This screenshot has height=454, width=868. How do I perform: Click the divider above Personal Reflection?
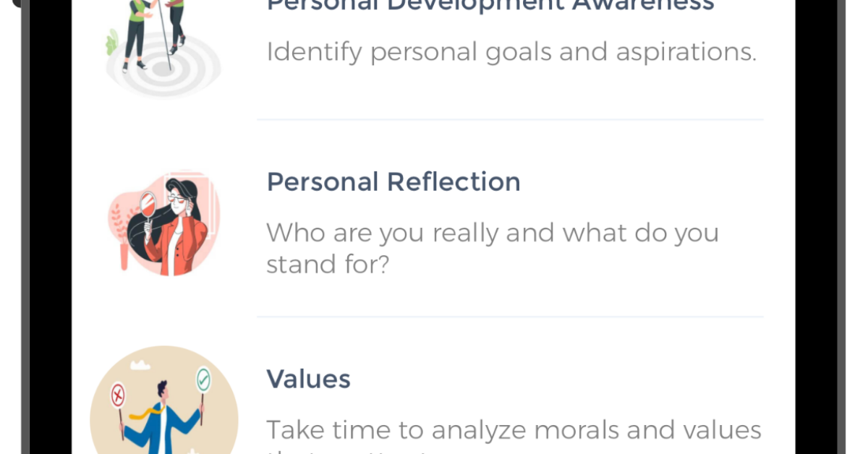pos(510,119)
